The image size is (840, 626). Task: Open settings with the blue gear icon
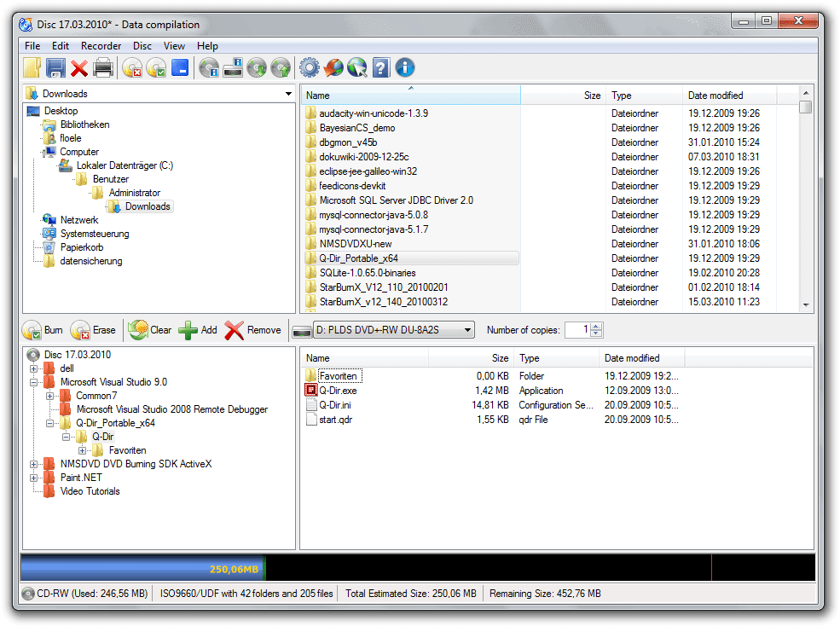pos(309,68)
